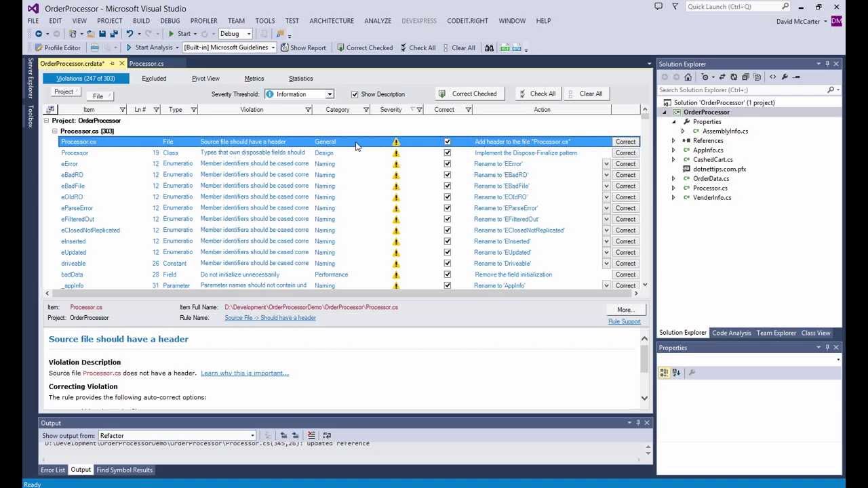Click the binoculars find icon
Image resolution: width=868 pixels, height=488 pixels.
(489, 47)
